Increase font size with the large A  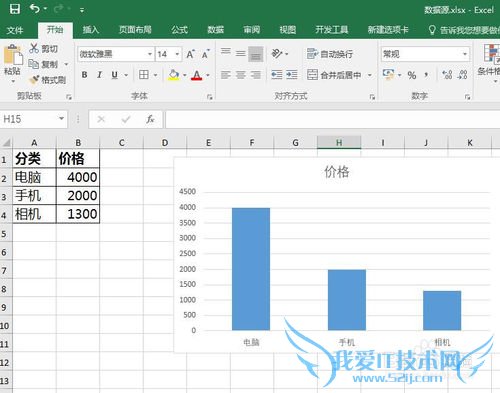click(190, 54)
